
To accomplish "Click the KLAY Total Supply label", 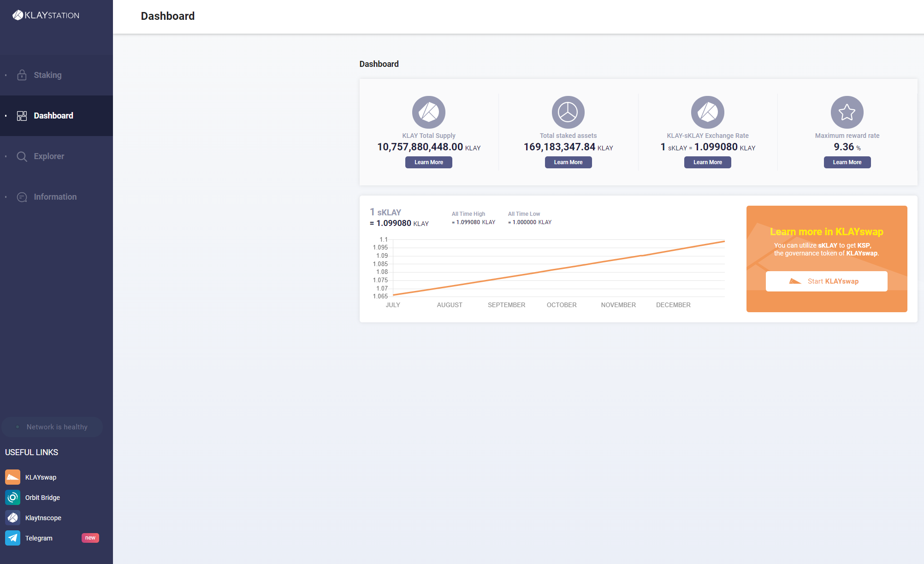I will (x=429, y=136).
